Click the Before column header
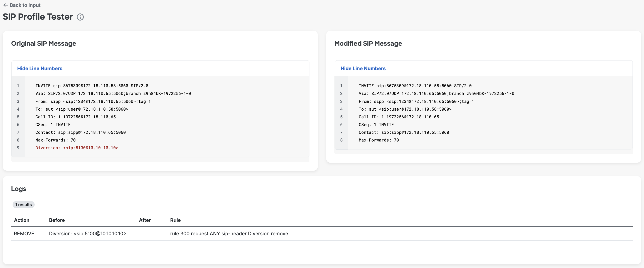Screen dimensions: 644x268 (x=57, y=220)
